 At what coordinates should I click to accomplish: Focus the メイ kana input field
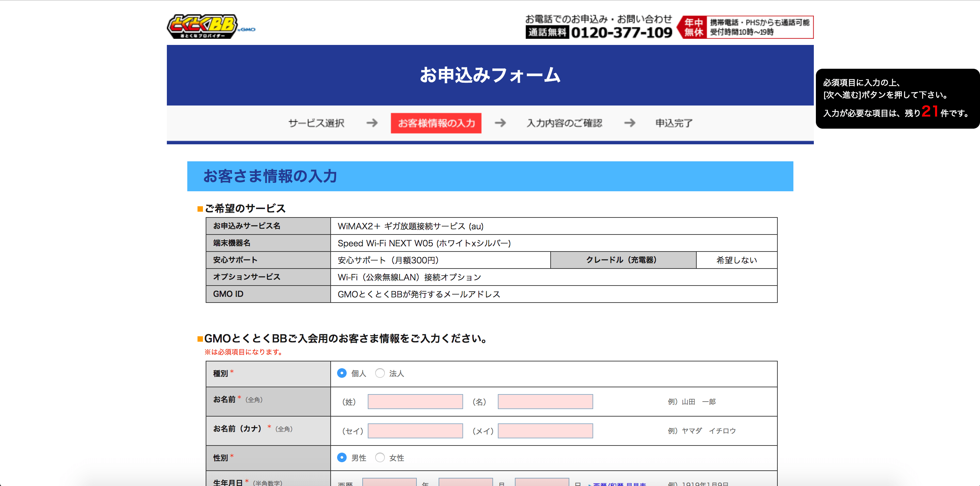click(545, 431)
